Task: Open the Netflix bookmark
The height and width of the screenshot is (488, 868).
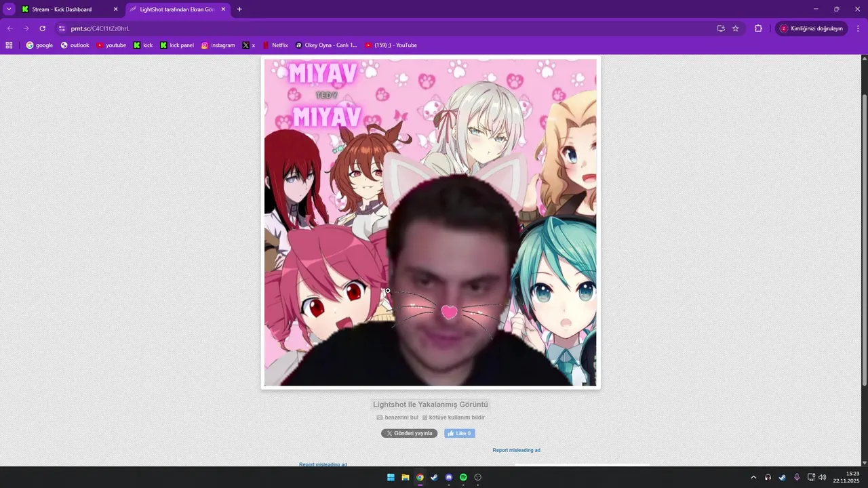Action: pyautogui.click(x=275, y=45)
